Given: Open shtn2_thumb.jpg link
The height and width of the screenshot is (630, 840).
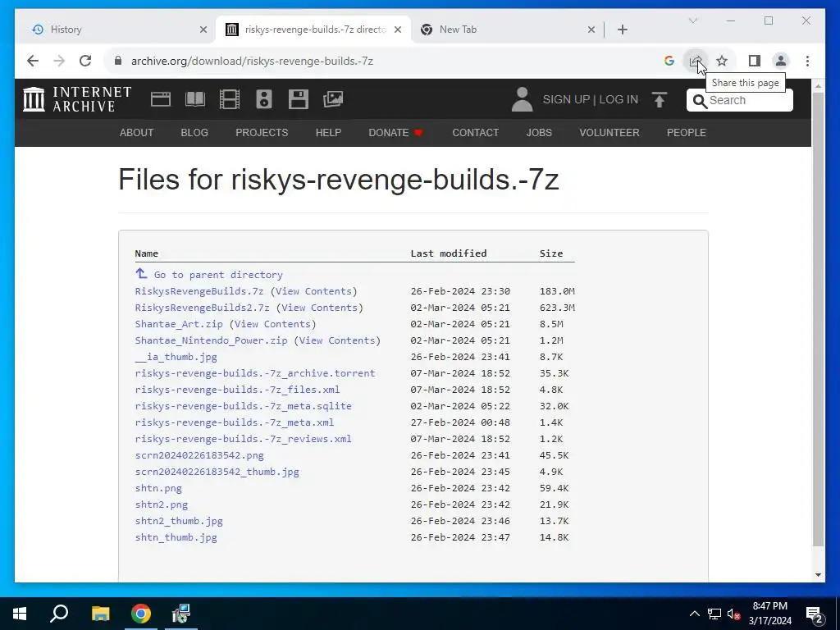Looking at the screenshot, I should pos(179,521).
